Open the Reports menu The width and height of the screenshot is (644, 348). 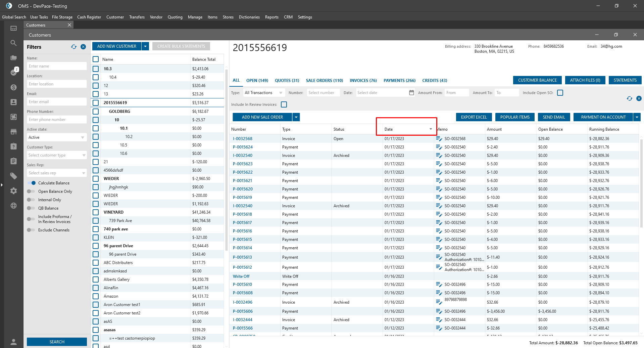pos(271,17)
